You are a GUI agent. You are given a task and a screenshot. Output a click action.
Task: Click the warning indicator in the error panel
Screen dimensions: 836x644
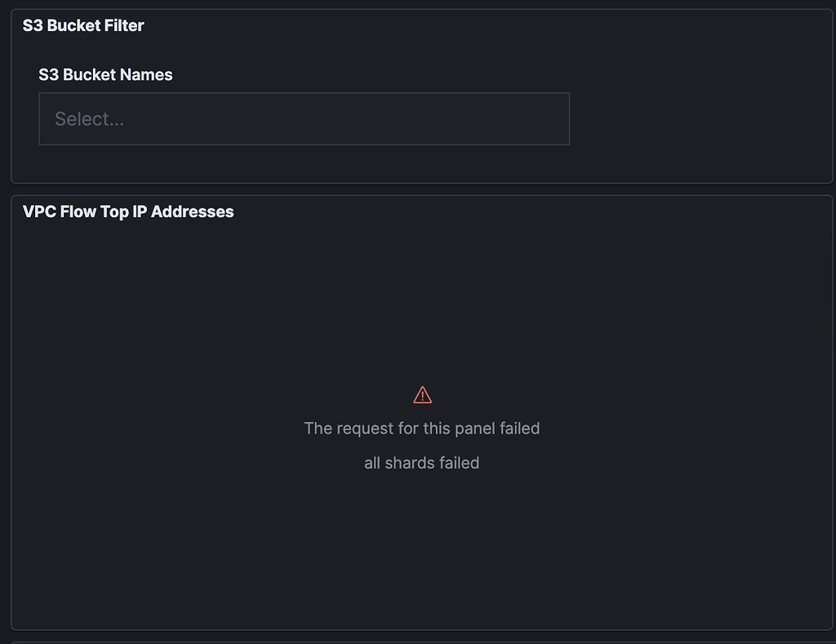(x=422, y=394)
